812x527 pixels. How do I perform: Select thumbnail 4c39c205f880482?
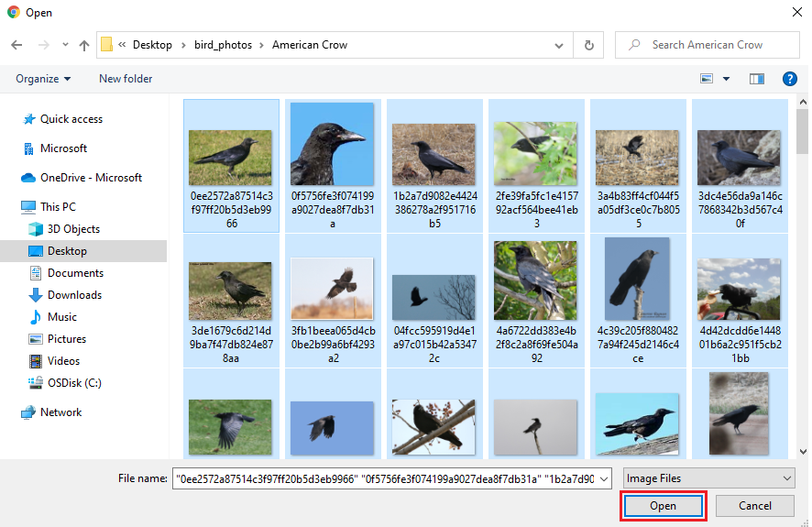pyautogui.click(x=638, y=301)
